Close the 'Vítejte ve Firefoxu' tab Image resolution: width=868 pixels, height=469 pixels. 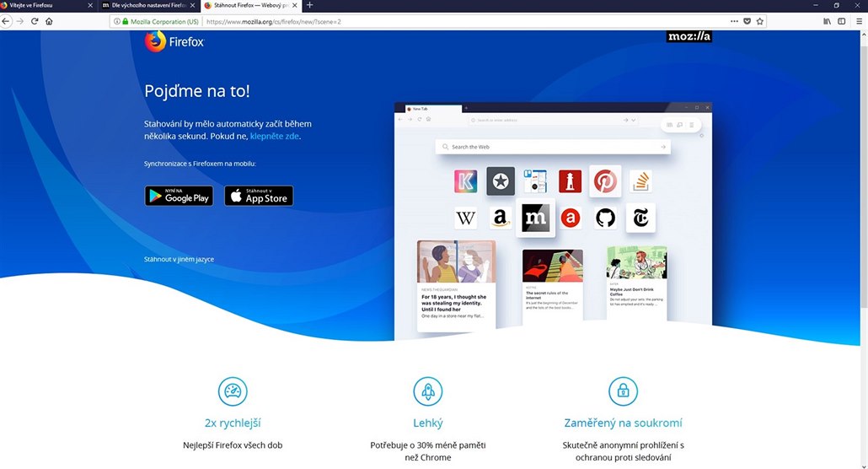tap(90, 5)
